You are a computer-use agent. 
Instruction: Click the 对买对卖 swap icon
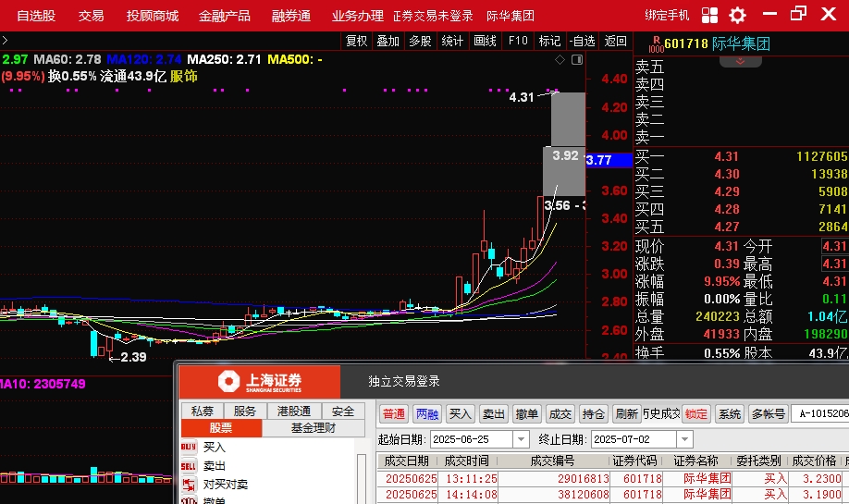pos(189,484)
